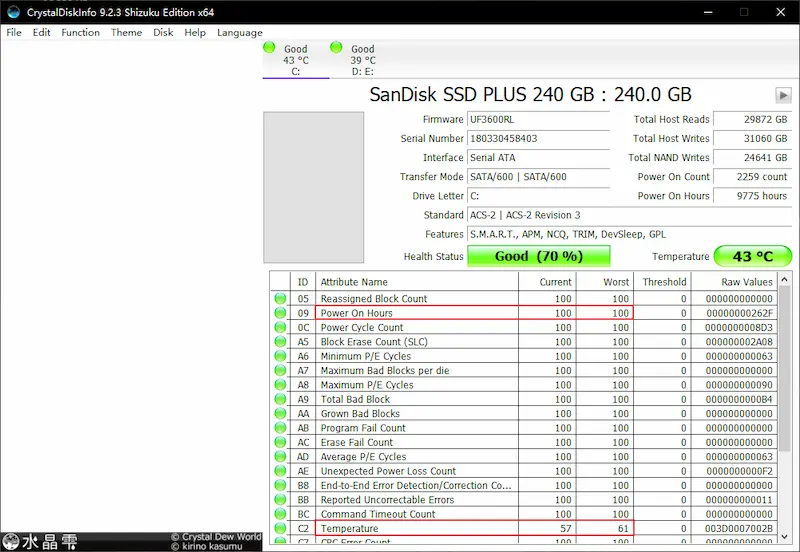The width and height of the screenshot is (800, 552).
Task: Select the C: drive status icon
Action: click(269, 48)
